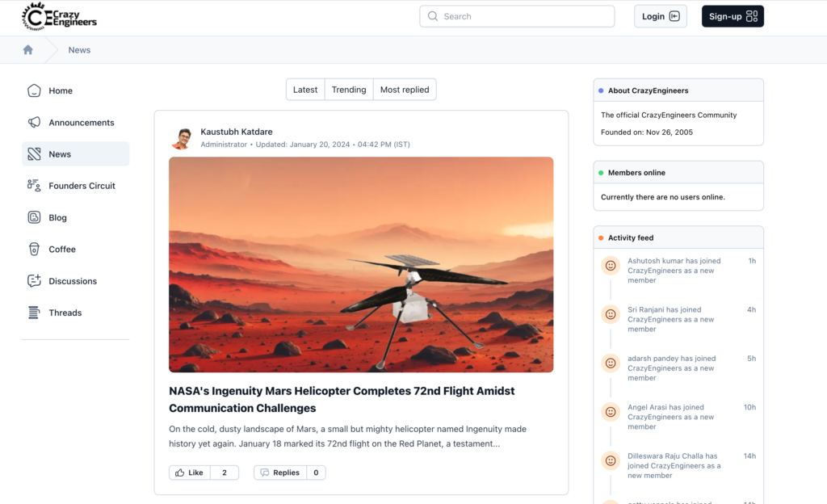Open the Mars helicopter article image
827x504 pixels.
pos(361,265)
